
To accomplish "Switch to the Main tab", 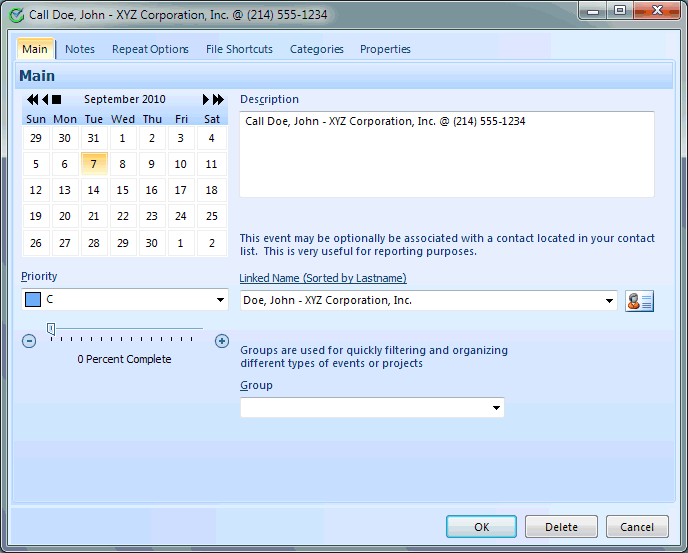I will (35, 49).
